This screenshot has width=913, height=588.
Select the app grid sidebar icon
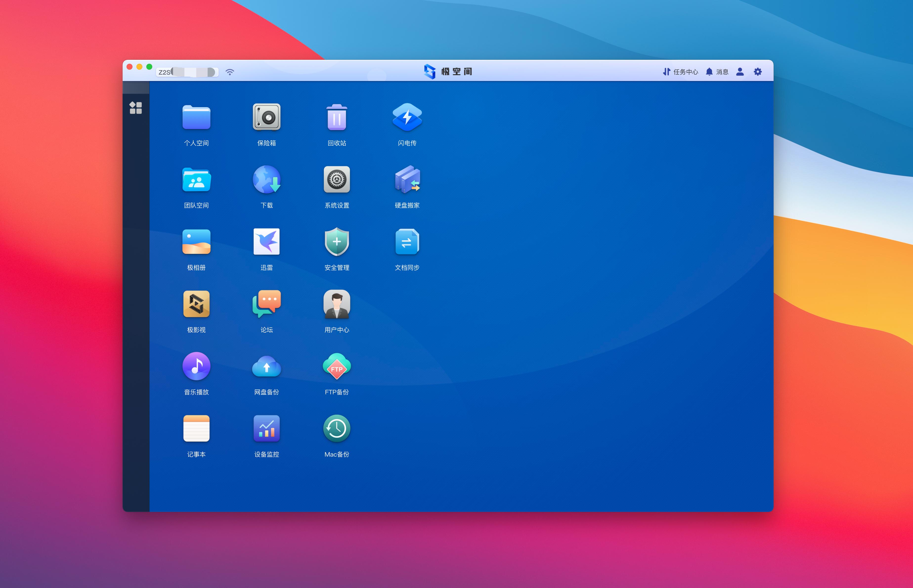point(135,108)
